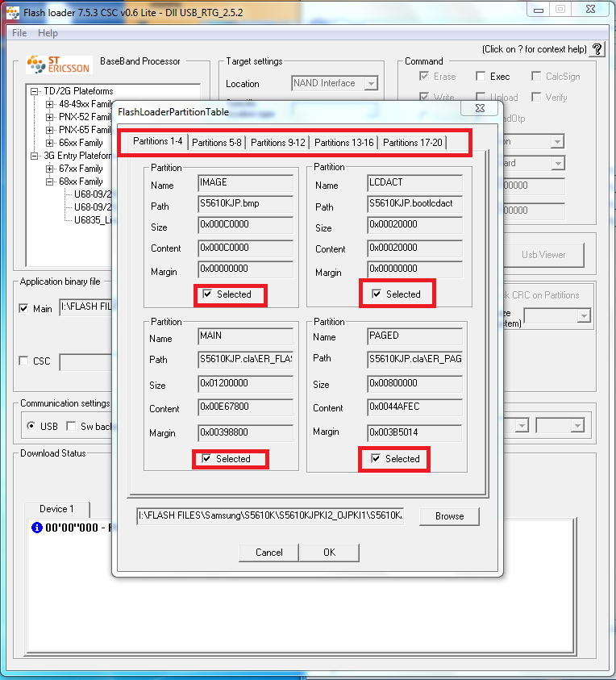Toggle the Erase command checkbox
This screenshot has height=680, width=616.
coord(424,77)
